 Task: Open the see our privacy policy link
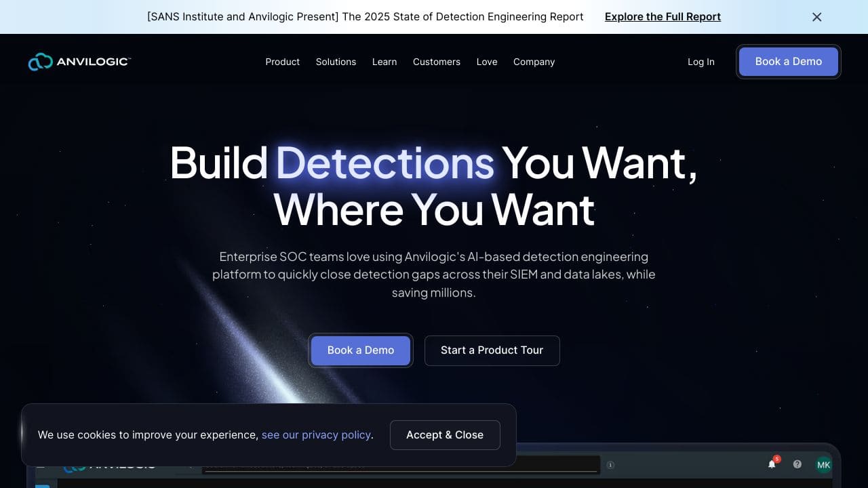click(x=316, y=435)
